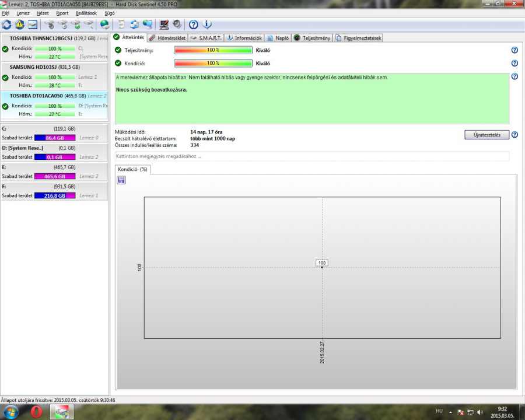
Task: Open the Riport menu
Action: [x=62, y=13]
